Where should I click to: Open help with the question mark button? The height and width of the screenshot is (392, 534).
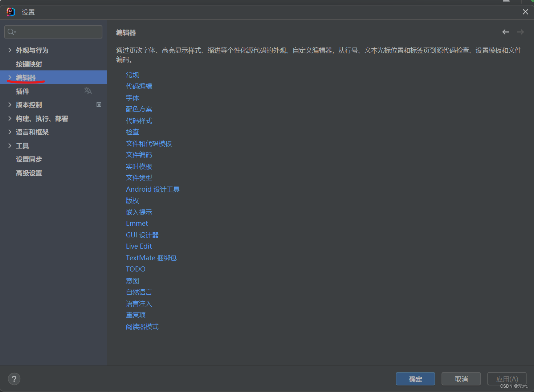point(14,379)
